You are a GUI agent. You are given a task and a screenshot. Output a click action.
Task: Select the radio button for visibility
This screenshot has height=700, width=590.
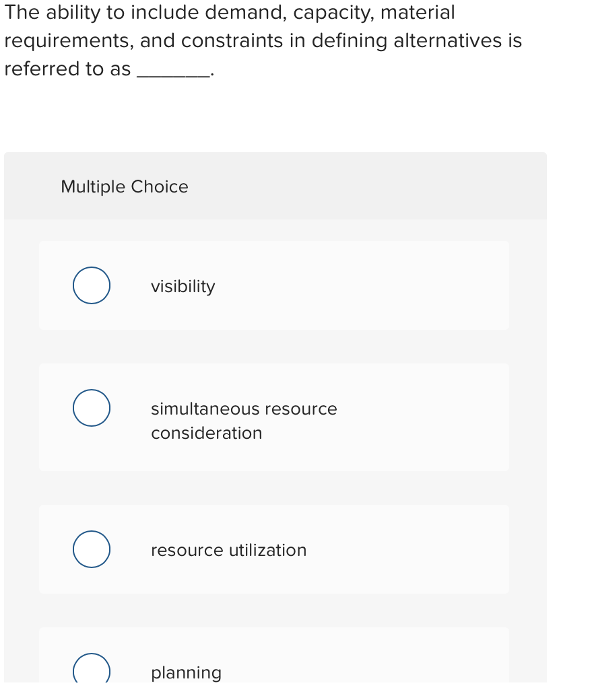coord(91,285)
